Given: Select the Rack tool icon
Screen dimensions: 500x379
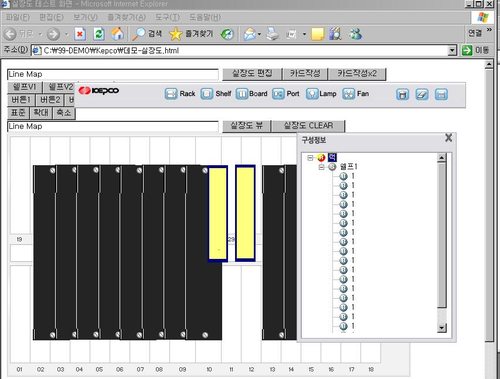Looking at the screenshot, I should [171, 94].
